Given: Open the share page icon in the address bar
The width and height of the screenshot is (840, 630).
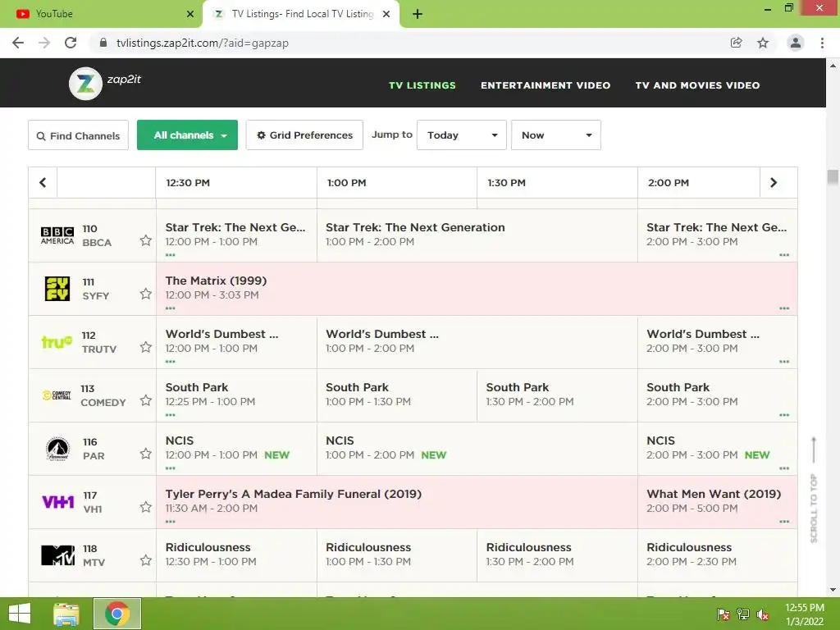Looking at the screenshot, I should click(x=737, y=43).
